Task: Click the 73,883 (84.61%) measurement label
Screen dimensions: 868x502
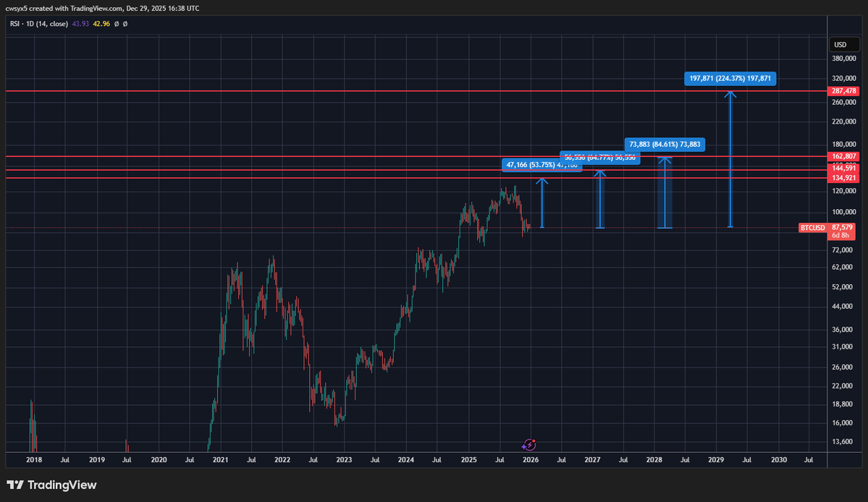Action: click(665, 144)
